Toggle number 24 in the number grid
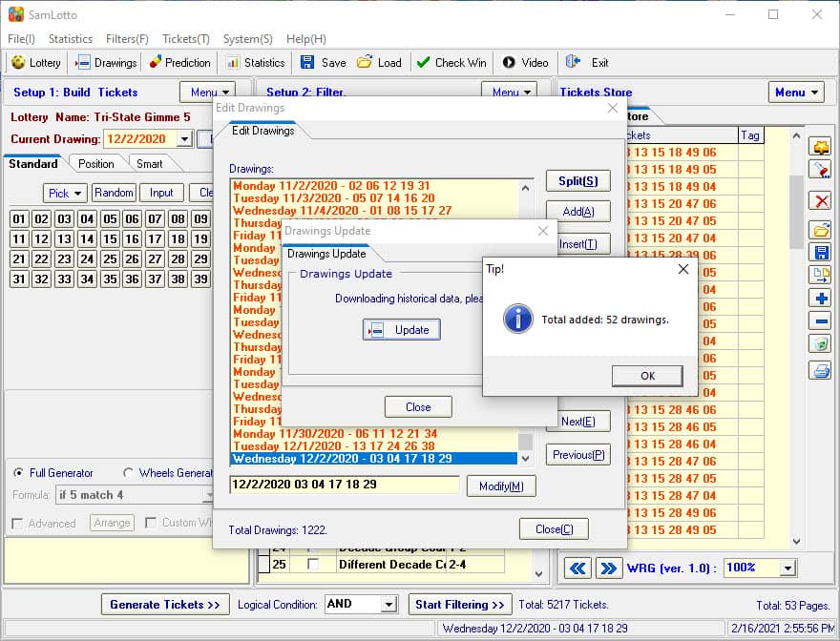The height and width of the screenshot is (641, 840). coord(87,259)
